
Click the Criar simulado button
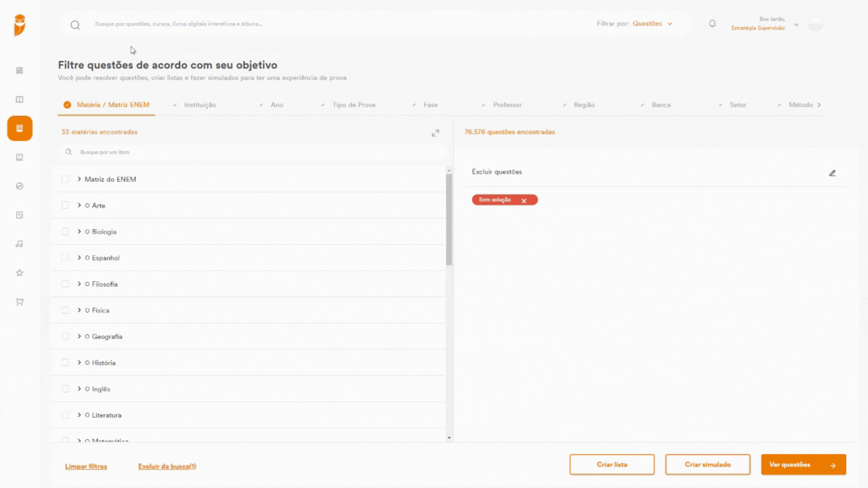click(x=708, y=465)
